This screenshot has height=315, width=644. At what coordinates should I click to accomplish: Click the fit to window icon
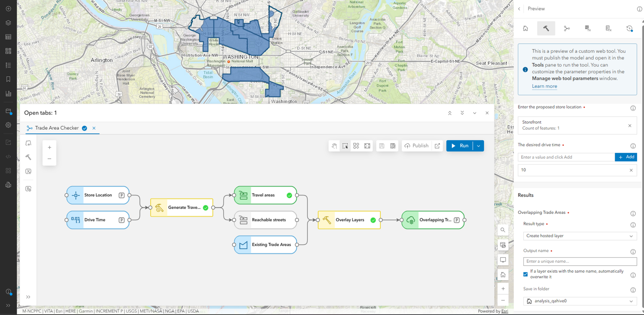[x=367, y=146]
